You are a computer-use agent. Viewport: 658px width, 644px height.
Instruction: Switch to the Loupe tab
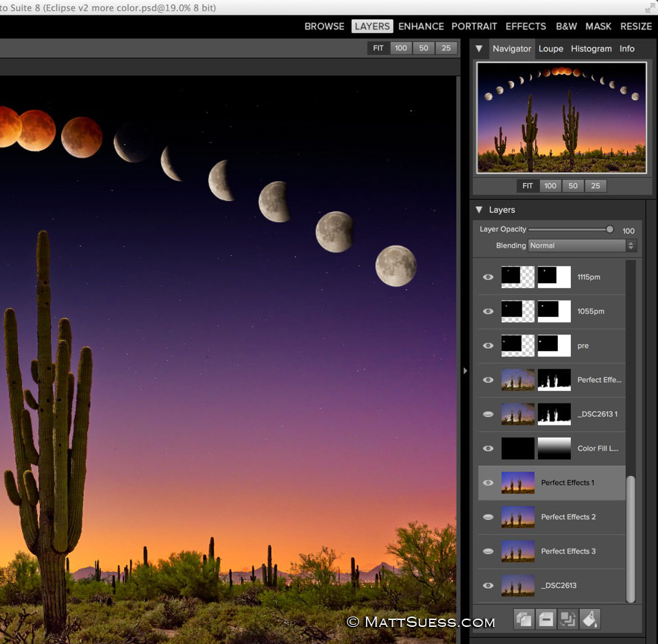551,49
